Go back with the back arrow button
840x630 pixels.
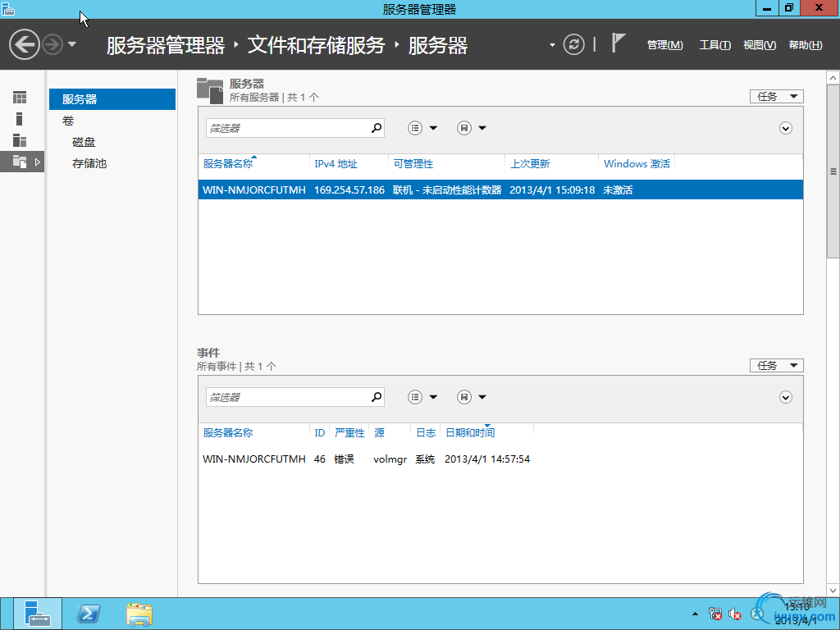[x=25, y=44]
